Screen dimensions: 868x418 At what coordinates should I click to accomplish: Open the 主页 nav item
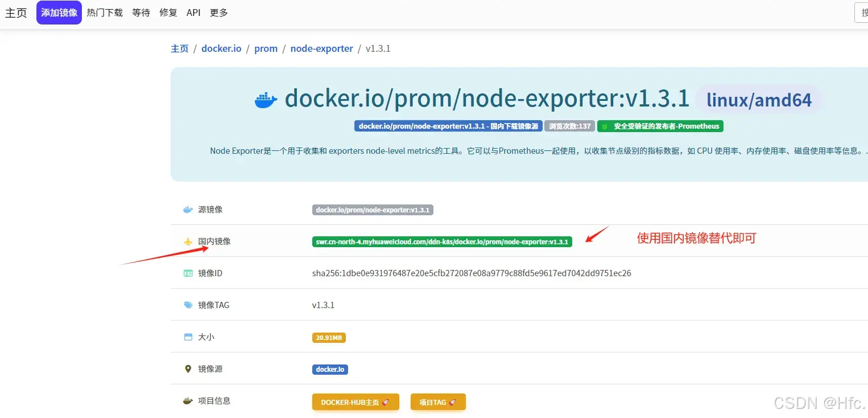[16, 13]
